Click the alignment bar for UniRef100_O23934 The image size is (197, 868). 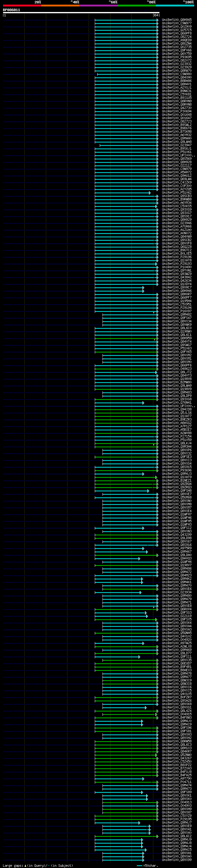(118, 592)
